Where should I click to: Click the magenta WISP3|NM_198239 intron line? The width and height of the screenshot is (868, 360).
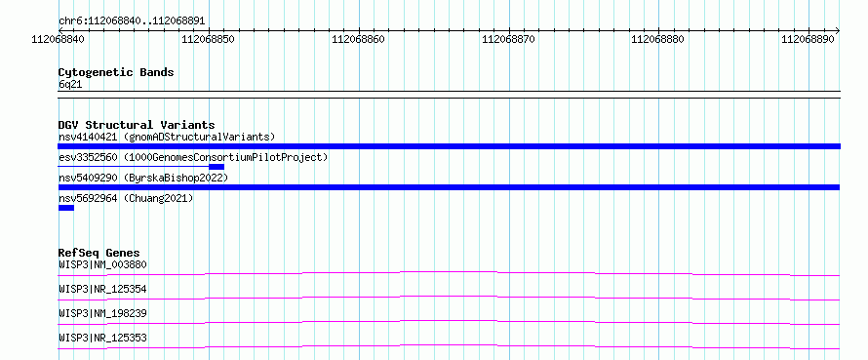449,322
